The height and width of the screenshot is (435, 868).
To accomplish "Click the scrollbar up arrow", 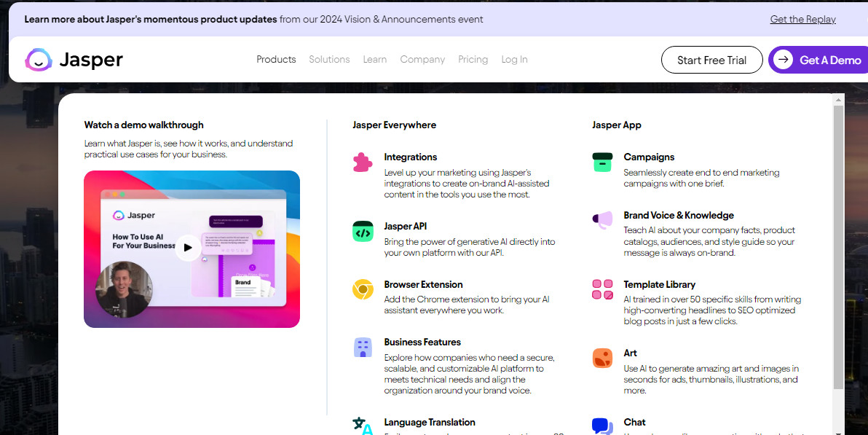I will [839, 100].
